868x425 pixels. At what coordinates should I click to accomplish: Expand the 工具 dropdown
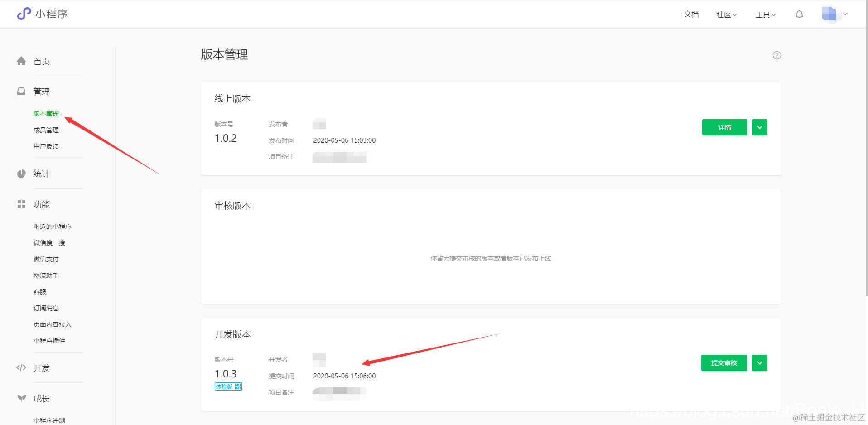(766, 15)
